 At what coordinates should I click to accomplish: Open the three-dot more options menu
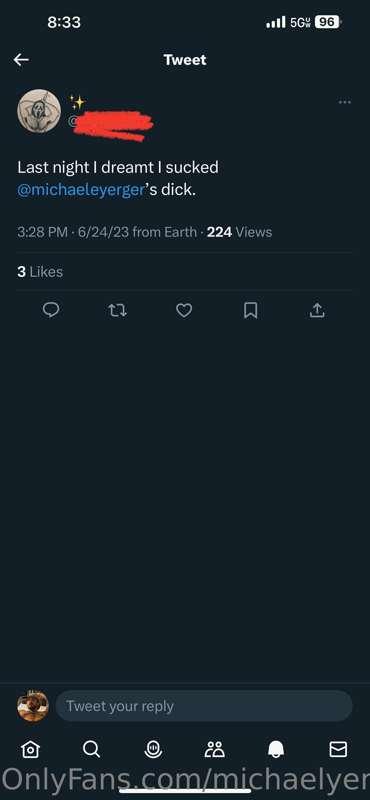click(344, 102)
